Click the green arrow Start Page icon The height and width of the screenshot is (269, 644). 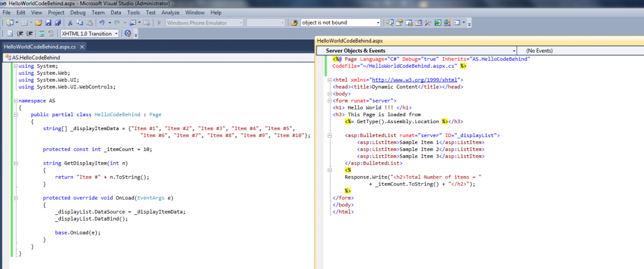coord(438,23)
